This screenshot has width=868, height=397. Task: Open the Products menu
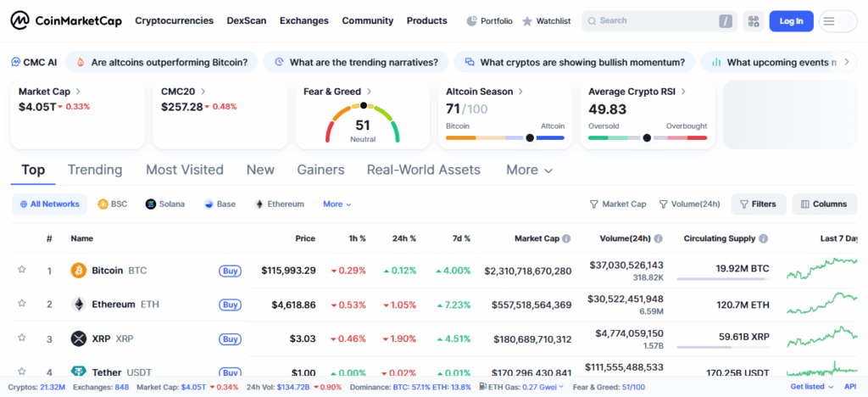coord(427,21)
